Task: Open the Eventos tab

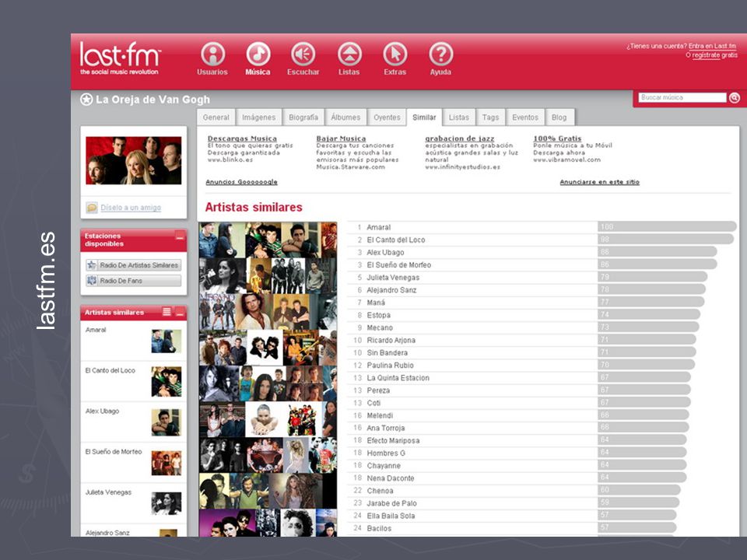Action: (525, 117)
